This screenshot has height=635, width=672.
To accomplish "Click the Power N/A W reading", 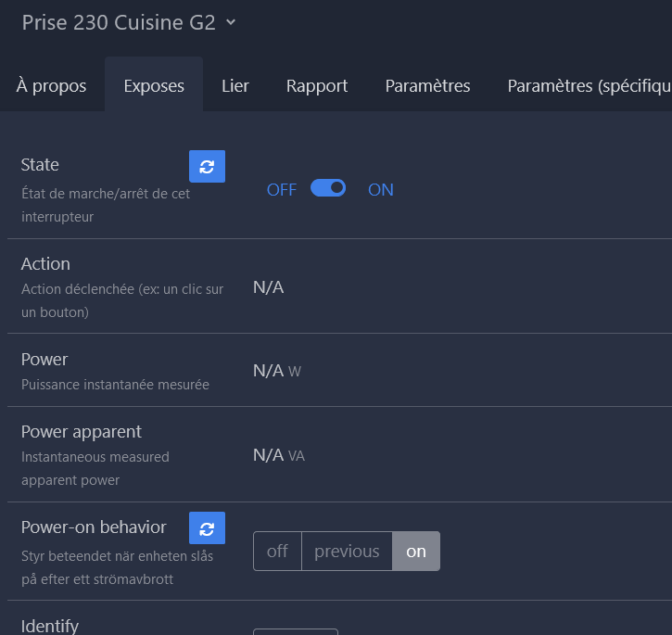I will (x=277, y=371).
